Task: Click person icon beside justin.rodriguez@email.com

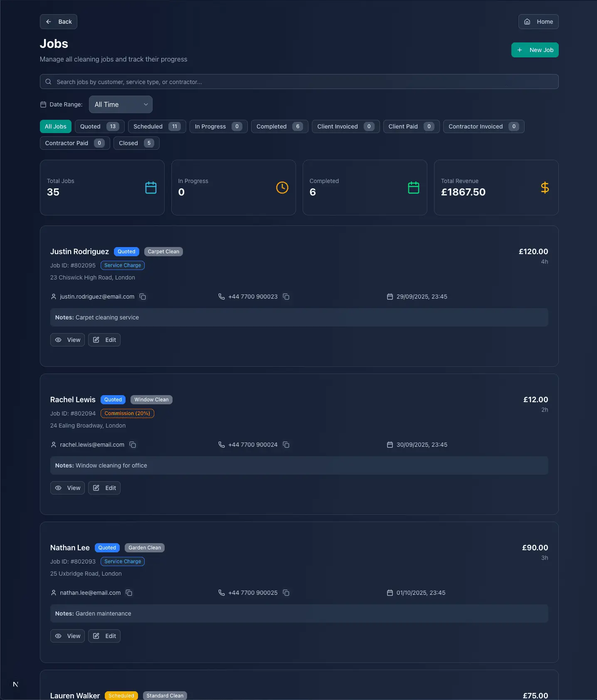Action: [54, 297]
